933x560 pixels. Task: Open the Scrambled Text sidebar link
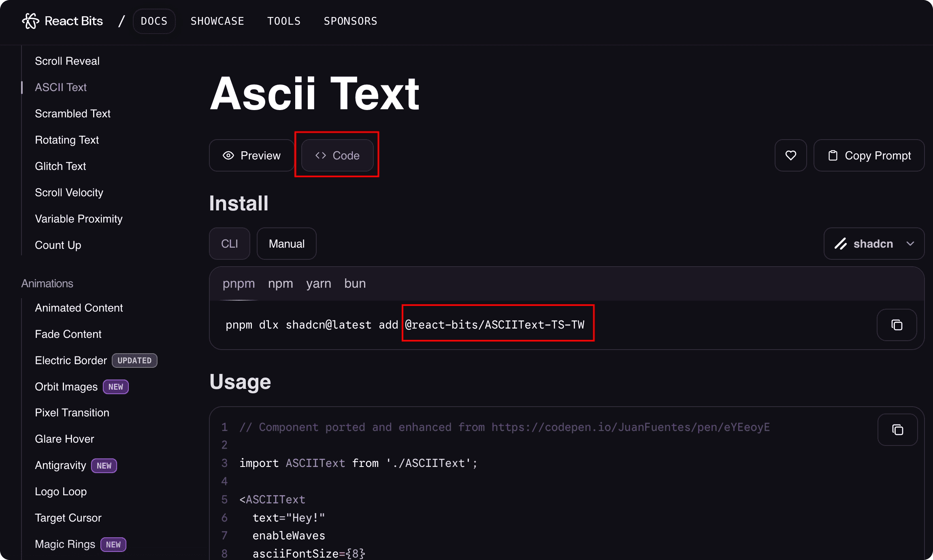tap(72, 114)
